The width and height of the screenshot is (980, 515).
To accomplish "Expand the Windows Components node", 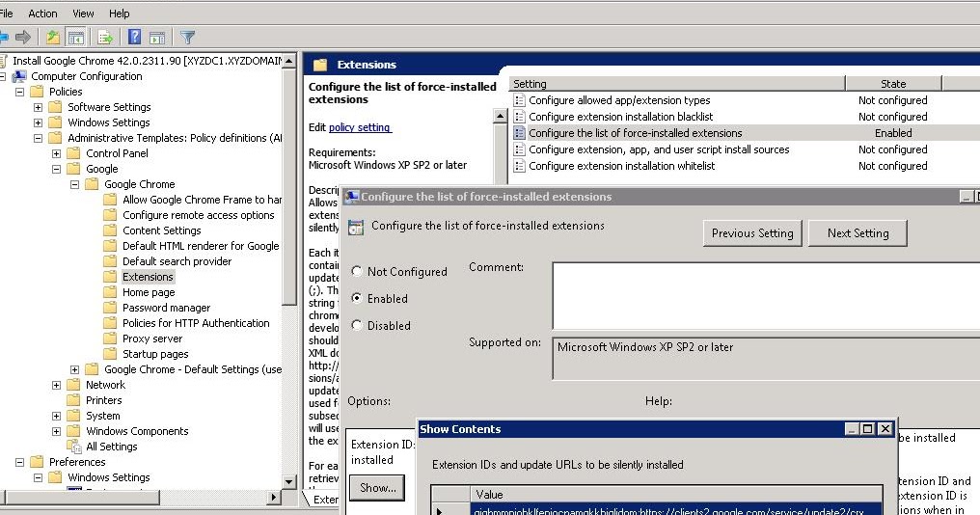I will (56, 431).
